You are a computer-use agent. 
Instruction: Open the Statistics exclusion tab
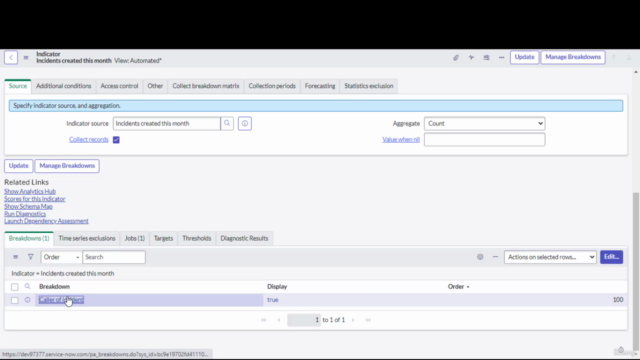point(369,86)
